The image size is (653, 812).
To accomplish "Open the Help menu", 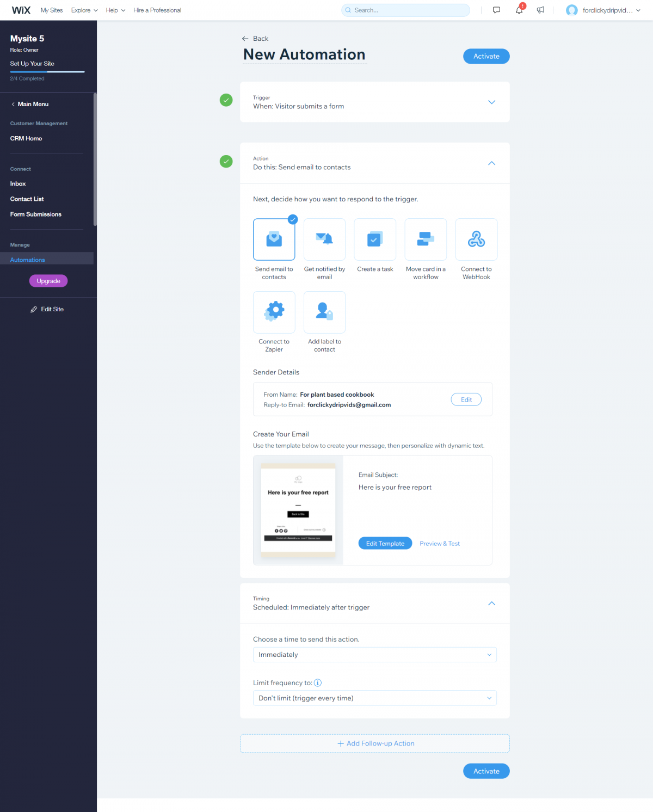I will pos(115,10).
